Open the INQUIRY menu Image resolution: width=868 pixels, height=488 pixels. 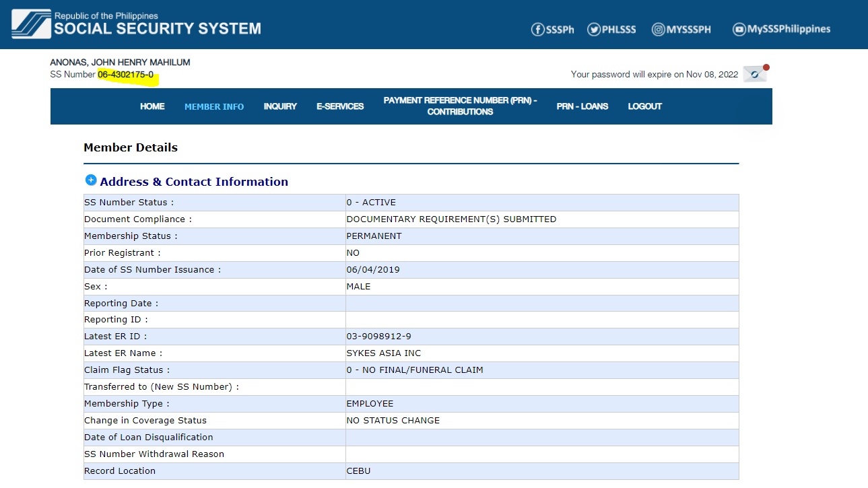(280, 106)
